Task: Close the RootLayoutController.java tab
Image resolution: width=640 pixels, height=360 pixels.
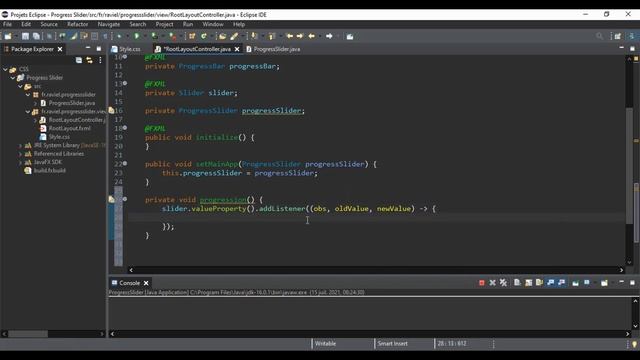Action: pyautogui.click(x=237, y=49)
